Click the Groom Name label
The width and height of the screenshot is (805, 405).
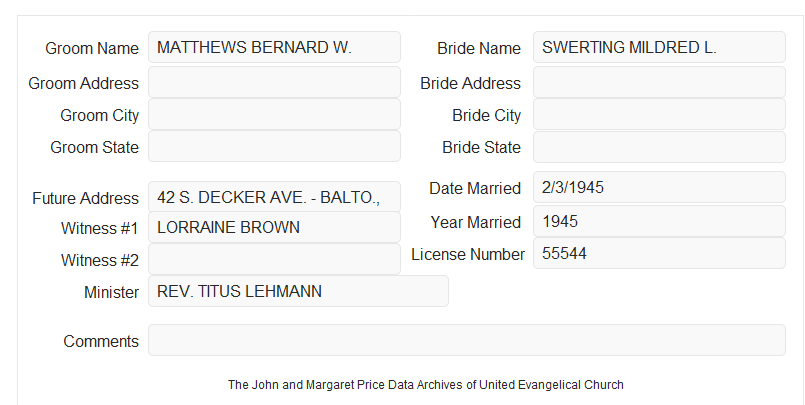tap(92, 48)
